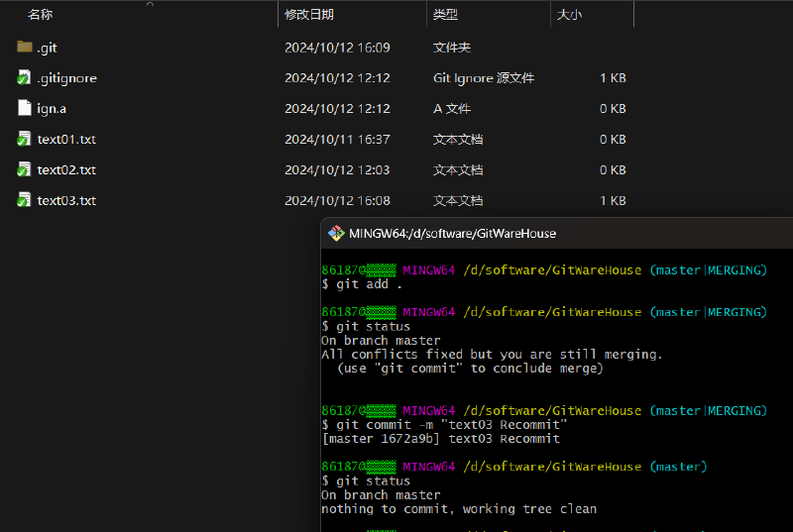Screen dimensions: 793x532
Task: Click the sort arrow above 名称 column
Action: (151, 4)
